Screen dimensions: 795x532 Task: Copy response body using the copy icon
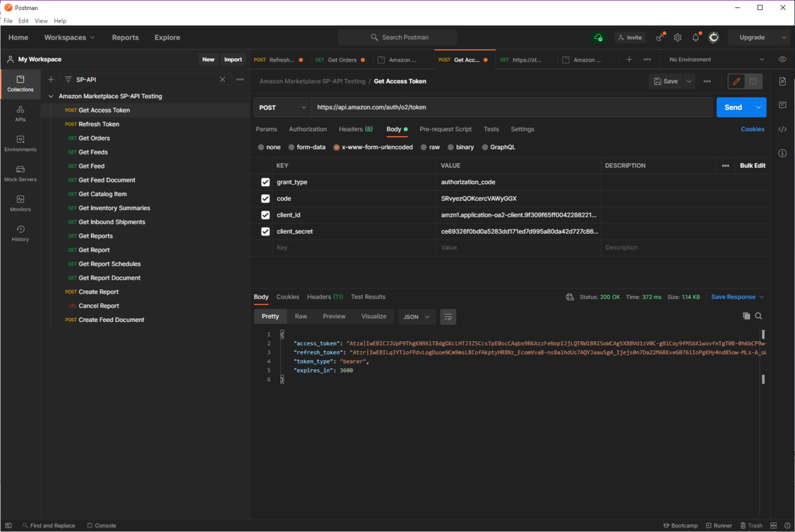click(747, 316)
